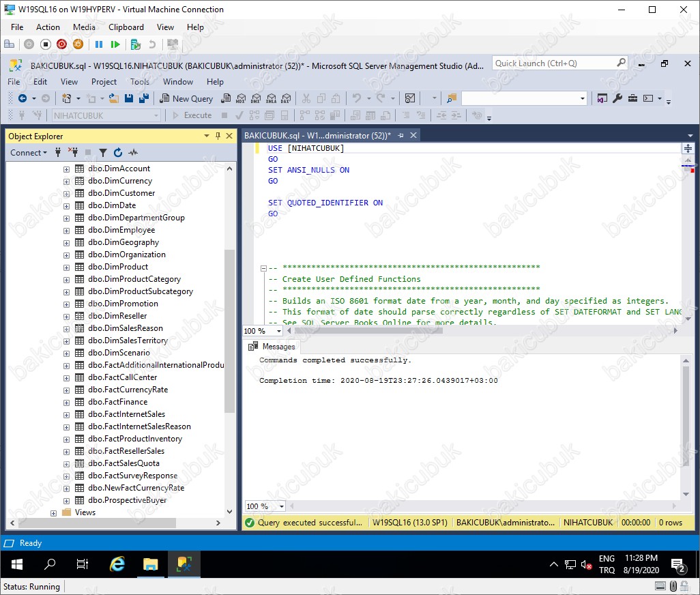The width and height of the screenshot is (700, 595).
Task: Close the Object Explorer panel
Action: (229, 136)
